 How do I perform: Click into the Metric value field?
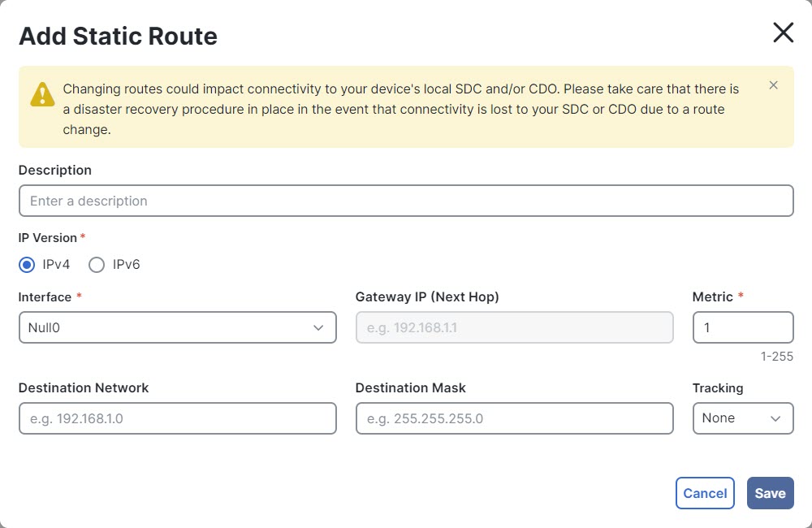pos(742,327)
